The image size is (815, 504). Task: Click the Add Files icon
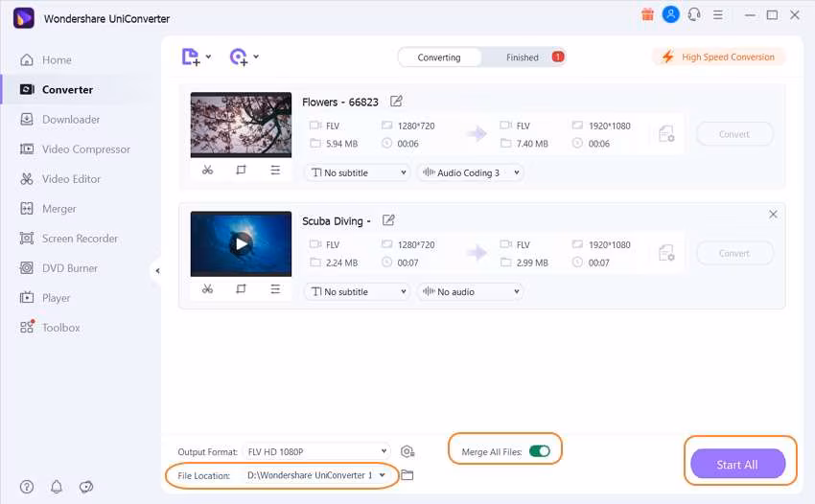190,57
